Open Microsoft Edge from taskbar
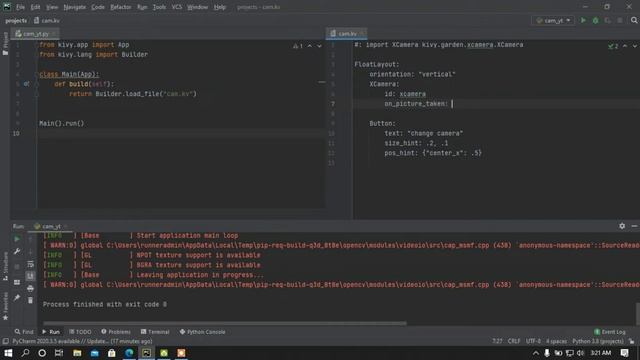Image resolution: width=640 pixels, height=360 pixels. pyautogui.click(x=129, y=353)
